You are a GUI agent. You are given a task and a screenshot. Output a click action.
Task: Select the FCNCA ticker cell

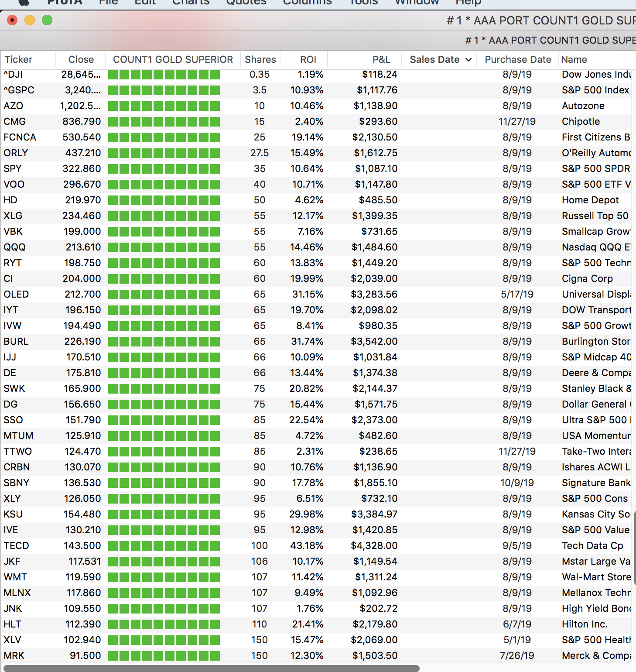coord(20,137)
